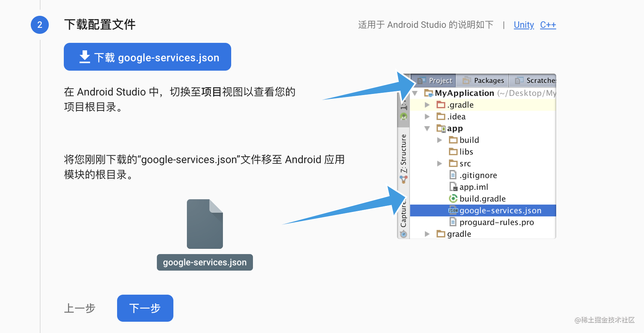Click the app module folder icon
This screenshot has height=333, width=644.
441,129
